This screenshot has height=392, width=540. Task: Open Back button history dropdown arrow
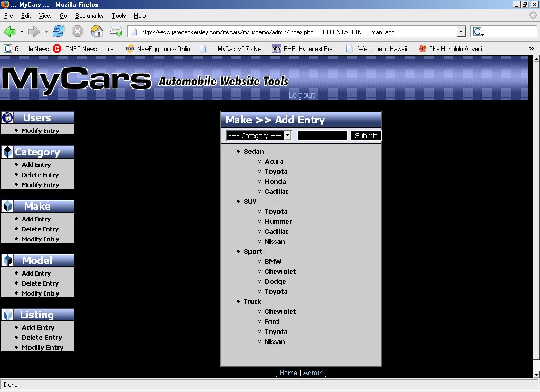[x=22, y=32]
